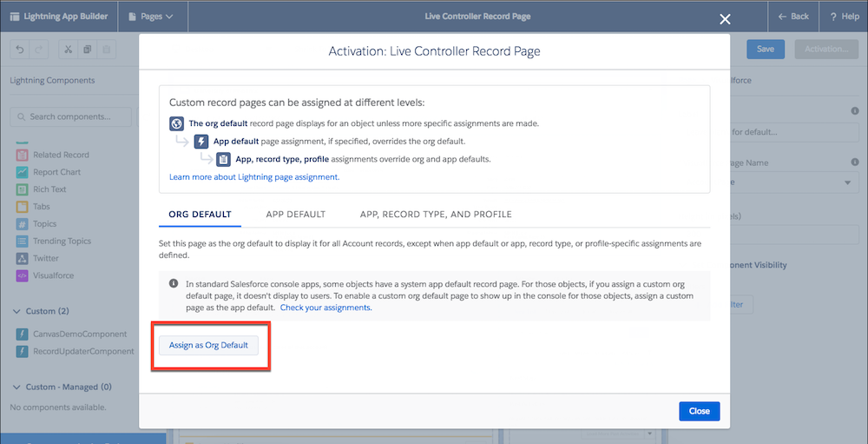This screenshot has height=444, width=868.
Task: Click the Cut scissors icon
Action: (x=68, y=50)
